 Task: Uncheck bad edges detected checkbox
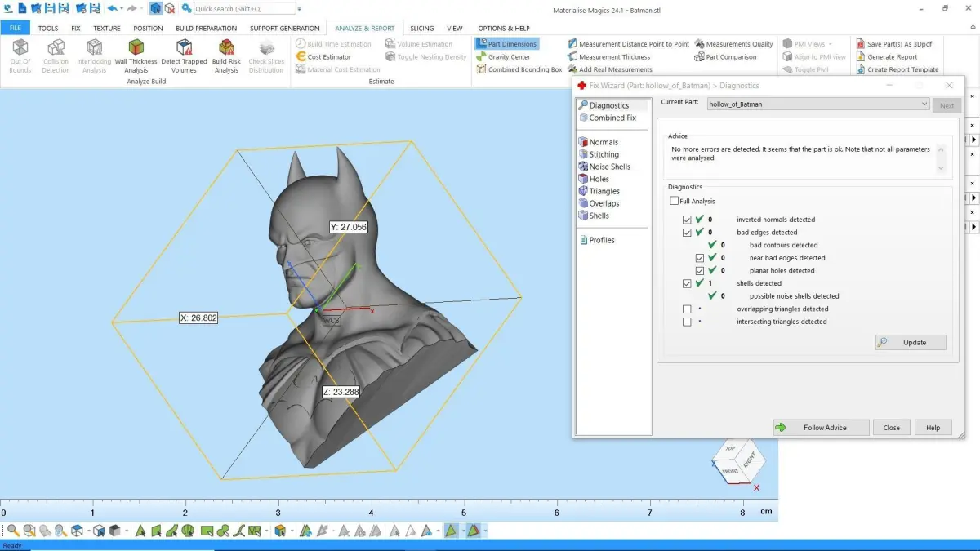(x=687, y=233)
